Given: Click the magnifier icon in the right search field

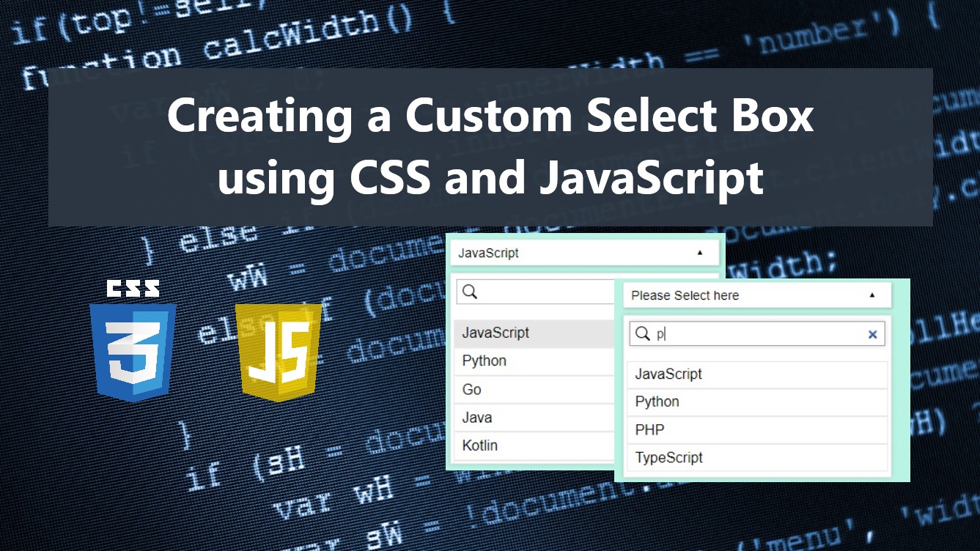Looking at the screenshot, I should pyautogui.click(x=641, y=333).
